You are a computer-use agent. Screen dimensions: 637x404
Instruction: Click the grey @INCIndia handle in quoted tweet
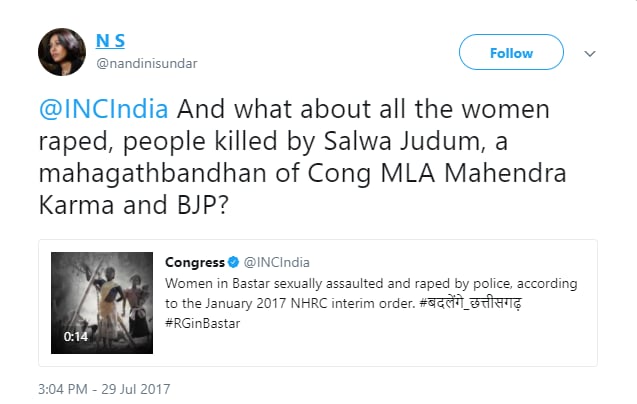click(x=276, y=263)
